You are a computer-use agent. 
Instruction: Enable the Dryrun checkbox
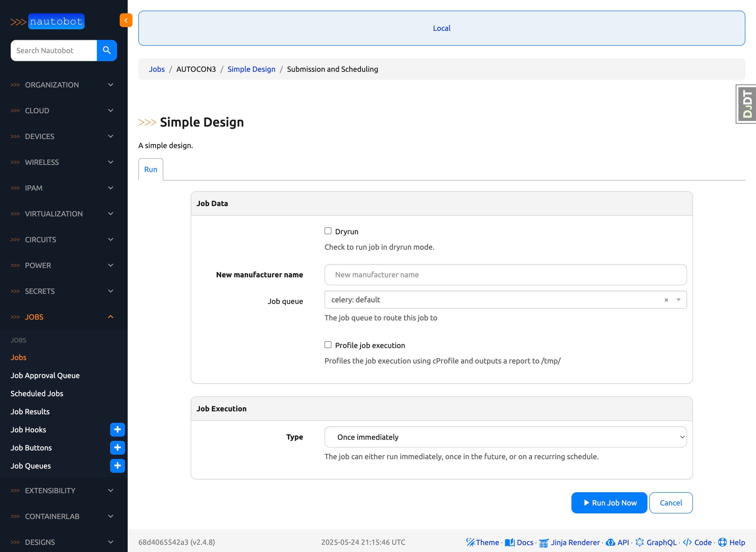pos(328,231)
